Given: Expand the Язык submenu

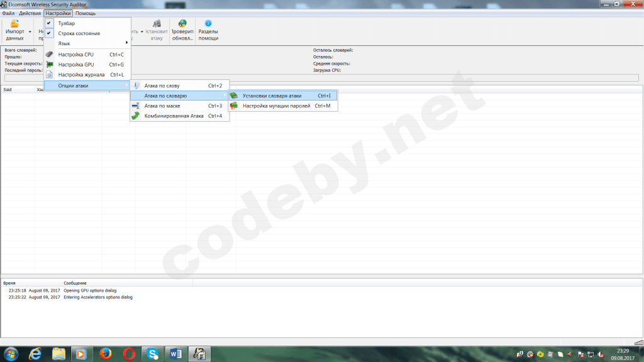Looking at the screenshot, I should pyautogui.click(x=87, y=43).
